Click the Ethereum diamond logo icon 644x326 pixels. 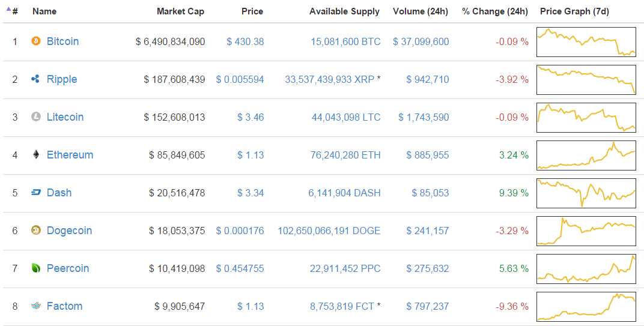(36, 155)
